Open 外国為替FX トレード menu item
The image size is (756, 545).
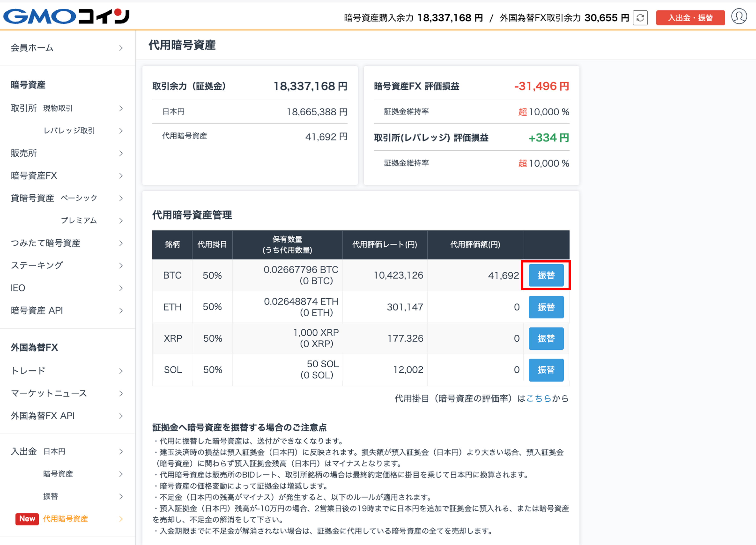pyautogui.click(x=67, y=371)
